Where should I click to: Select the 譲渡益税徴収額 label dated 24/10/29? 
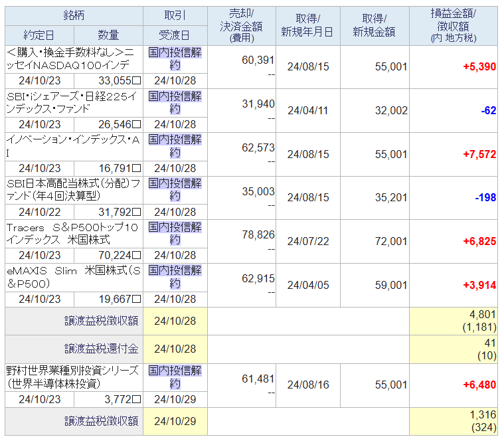pos(102,421)
